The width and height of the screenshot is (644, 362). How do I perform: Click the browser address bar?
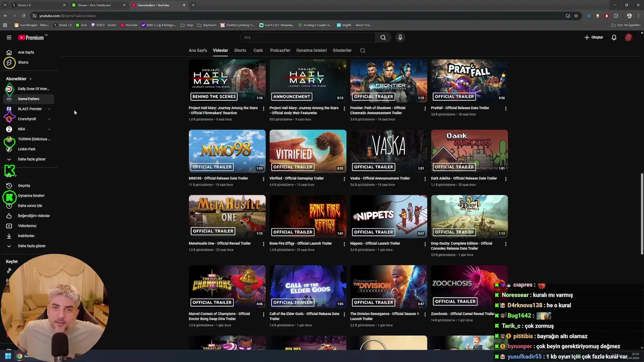(297, 16)
